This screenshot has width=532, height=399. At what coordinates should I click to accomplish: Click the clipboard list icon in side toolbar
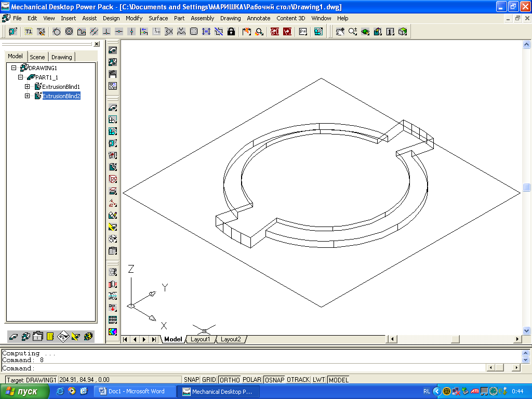113,251
